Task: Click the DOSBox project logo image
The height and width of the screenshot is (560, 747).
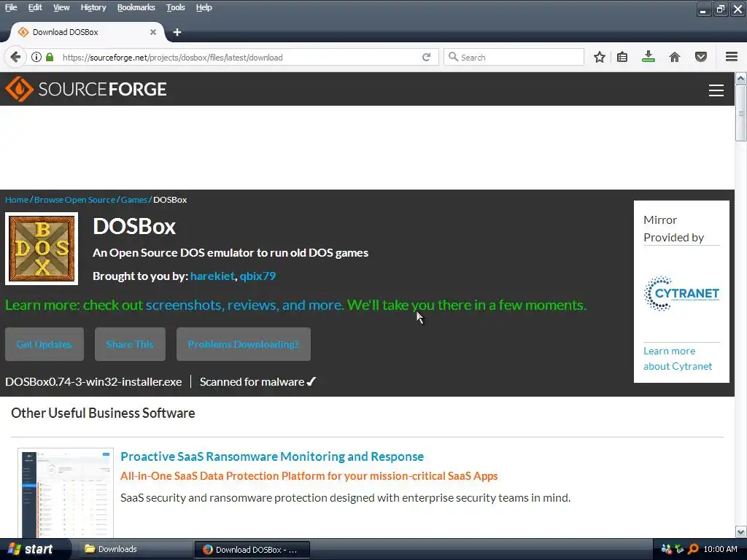Action: pyautogui.click(x=42, y=249)
